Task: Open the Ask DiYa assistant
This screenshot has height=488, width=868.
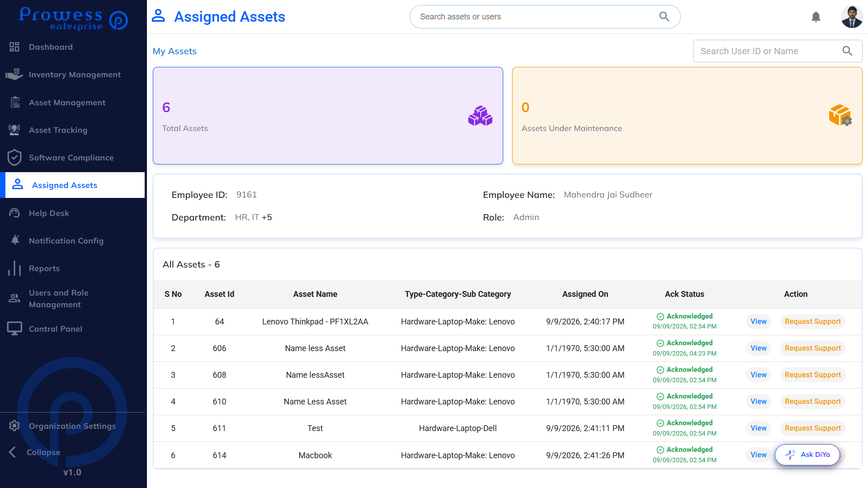Action: pyautogui.click(x=807, y=455)
